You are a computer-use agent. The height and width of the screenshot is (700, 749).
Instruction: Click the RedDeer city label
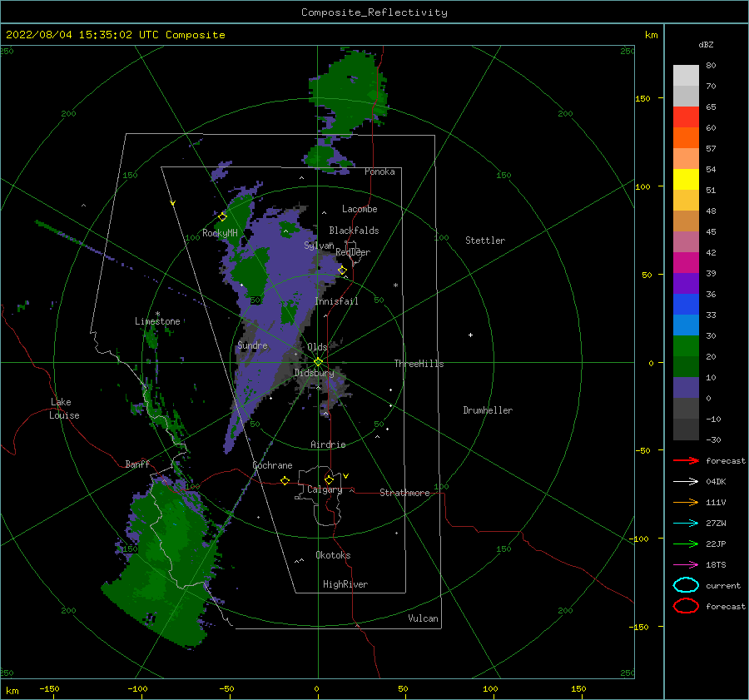click(x=353, y=252)
